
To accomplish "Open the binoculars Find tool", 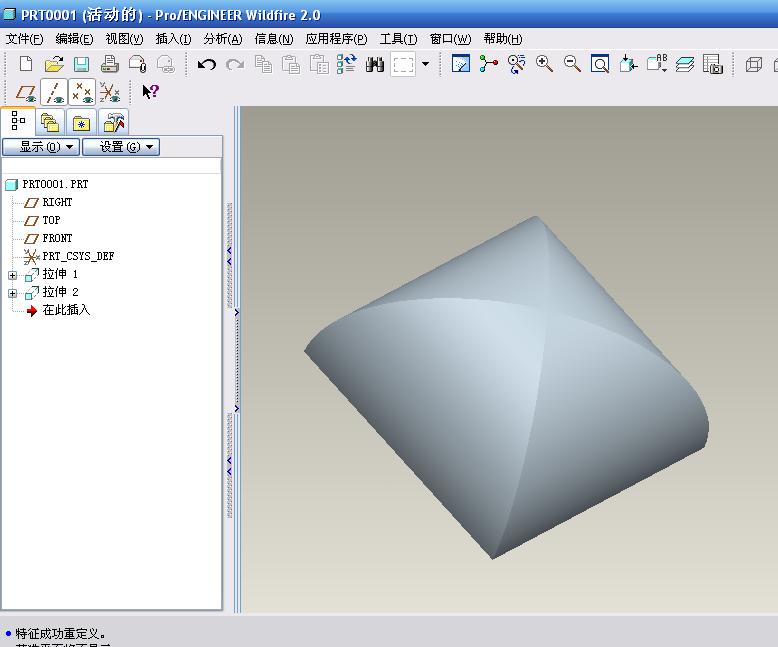I will [x=375, y=65].
